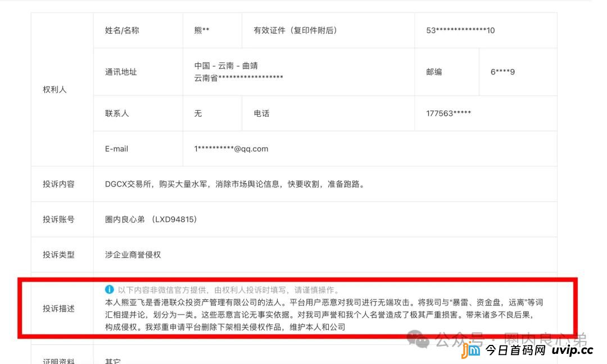Click the 其它 value in 证明资料 row

(x=112, y=361)
